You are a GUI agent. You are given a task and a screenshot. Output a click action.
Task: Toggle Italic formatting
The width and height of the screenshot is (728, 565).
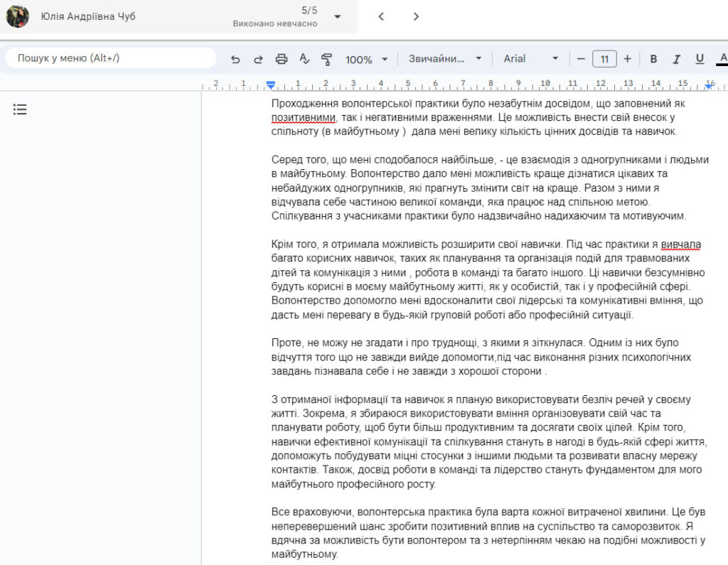(677, 59)
